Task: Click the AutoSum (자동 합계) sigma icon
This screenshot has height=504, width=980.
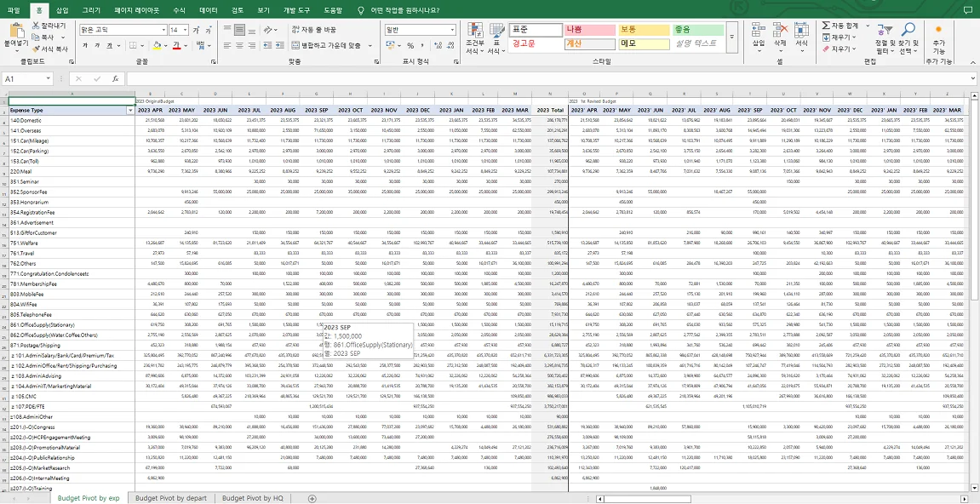Action: coord(825,26)
